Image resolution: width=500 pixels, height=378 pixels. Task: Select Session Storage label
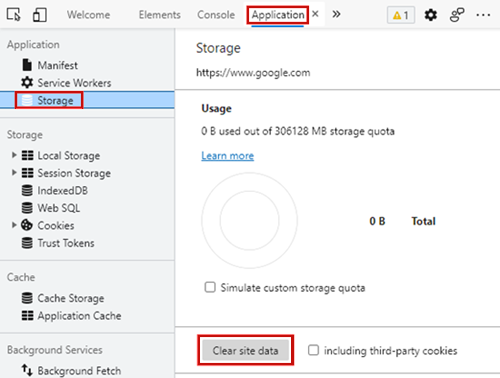coord(74,173)
